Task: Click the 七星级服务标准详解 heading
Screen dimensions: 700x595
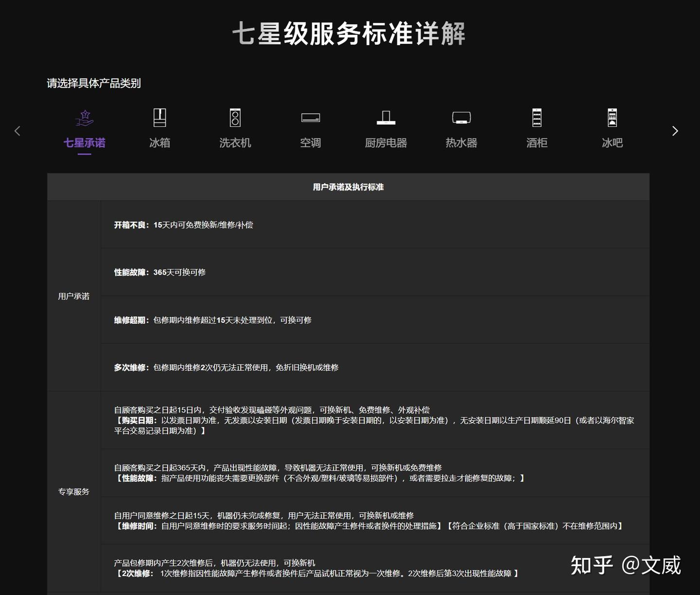Action: pyautogui.click(x=349, y=34)
